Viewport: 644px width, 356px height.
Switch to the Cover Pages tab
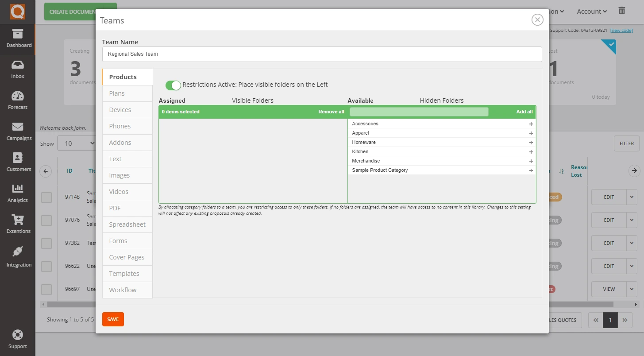(x=127, y=257)
